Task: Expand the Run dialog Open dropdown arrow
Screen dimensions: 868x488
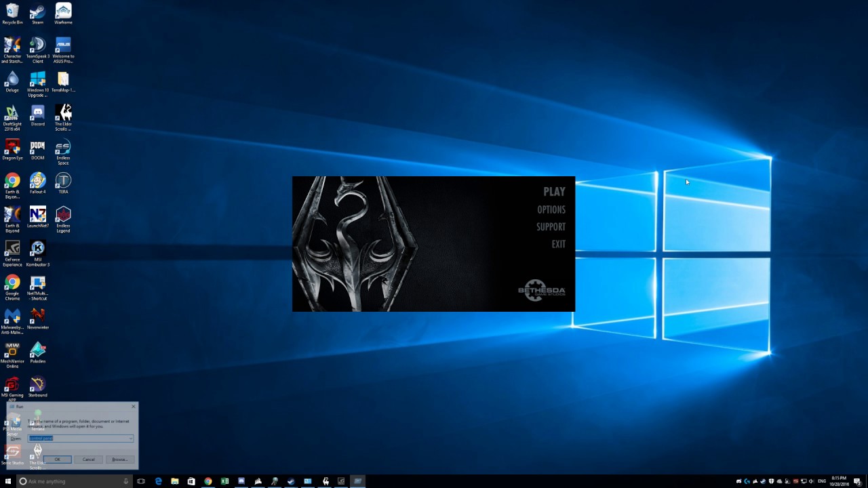Action: coord(131,439)
